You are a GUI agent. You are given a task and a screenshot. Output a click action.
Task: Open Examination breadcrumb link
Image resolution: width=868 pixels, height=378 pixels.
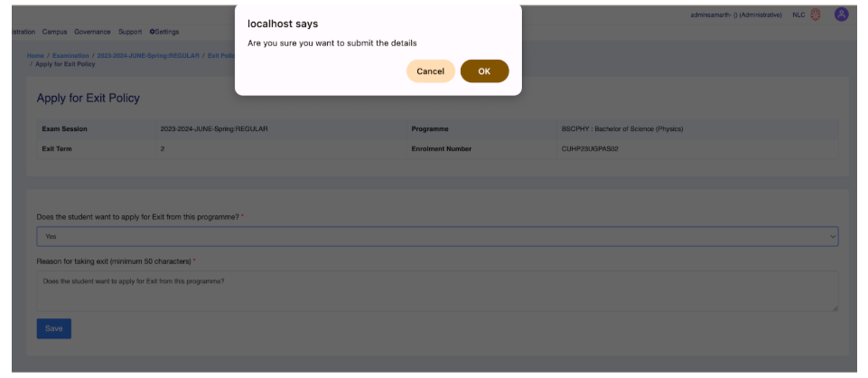pos(70,55)
